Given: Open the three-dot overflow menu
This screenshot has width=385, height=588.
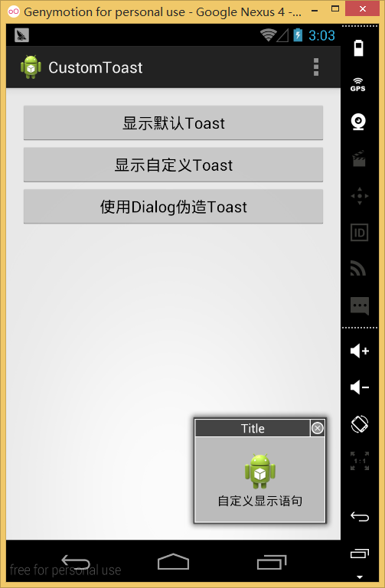Looking at the screenshot, I should pyautogui.click(x=316, y=67).
